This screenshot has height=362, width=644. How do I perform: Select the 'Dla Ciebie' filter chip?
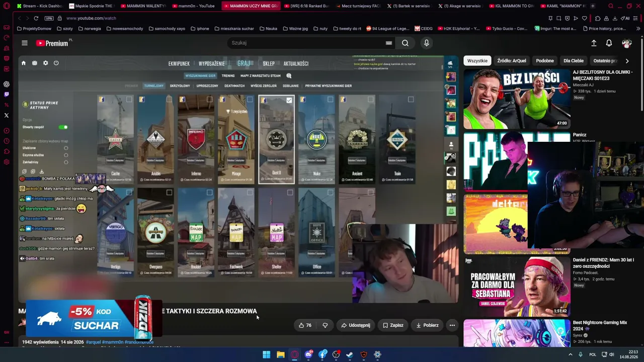point(574,61)
